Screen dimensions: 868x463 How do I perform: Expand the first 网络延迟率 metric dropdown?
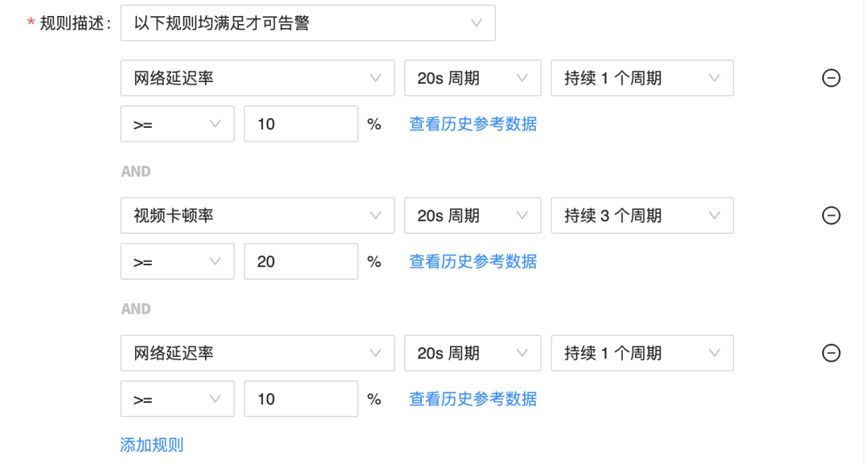click(257, 78)
